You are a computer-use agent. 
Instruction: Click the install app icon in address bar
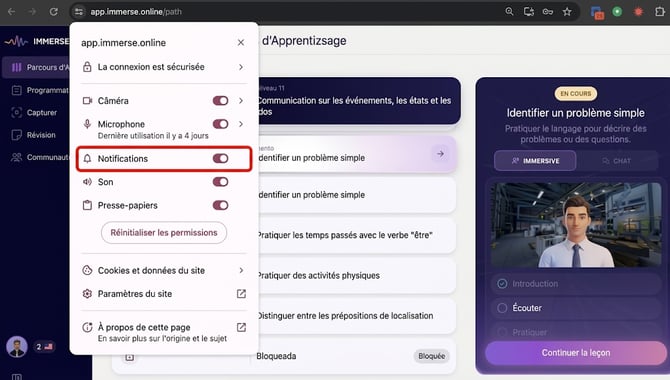529,12
